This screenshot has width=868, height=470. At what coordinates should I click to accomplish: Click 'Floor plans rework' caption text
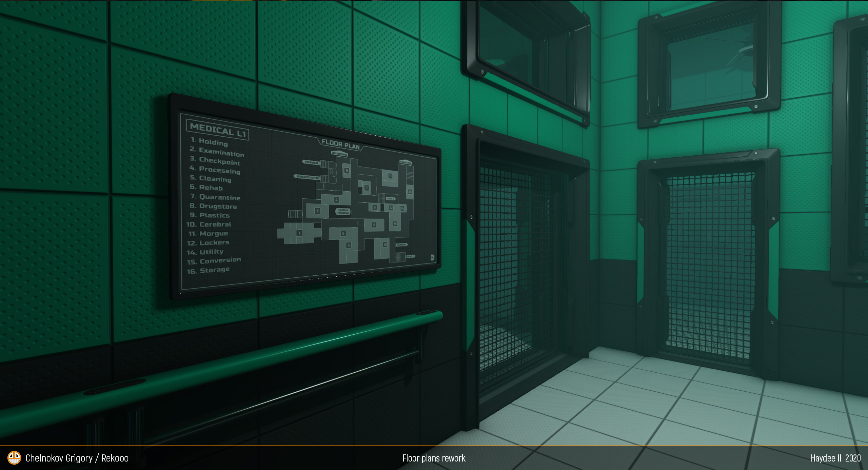[434, 458]
